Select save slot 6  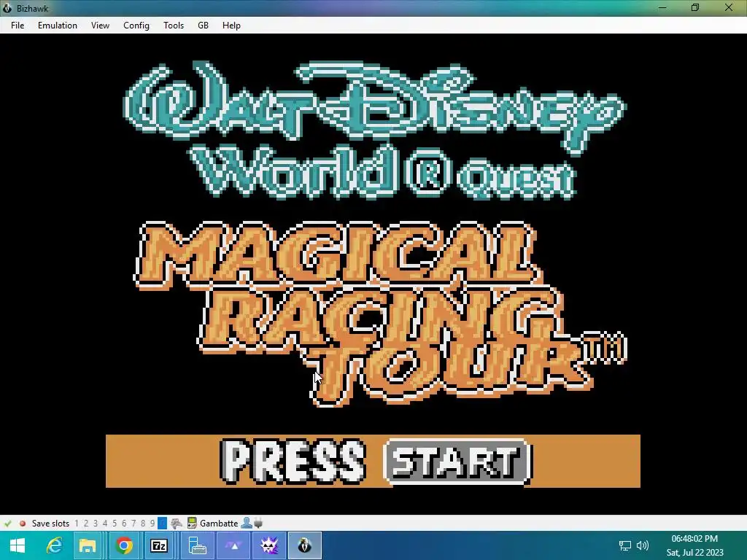(124, 524)
